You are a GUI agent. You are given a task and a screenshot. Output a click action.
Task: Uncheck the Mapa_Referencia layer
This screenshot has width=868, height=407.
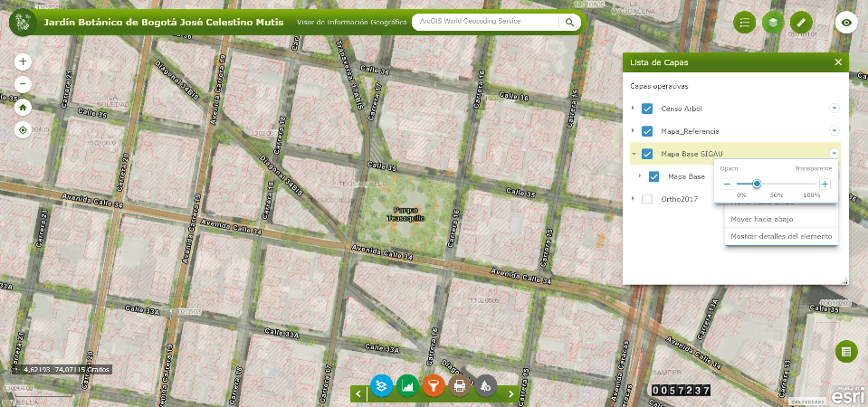(647, 131)
